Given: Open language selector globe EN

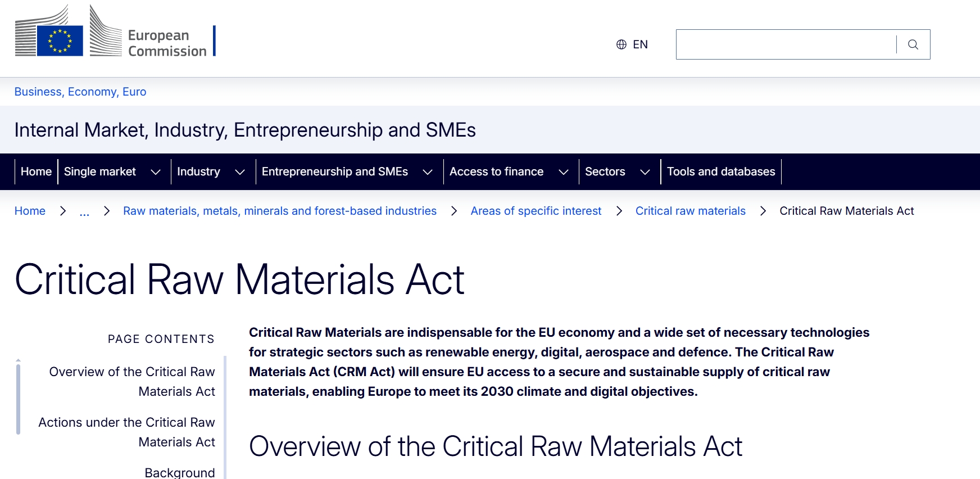Looking at the screenshot, I should point(632,44).
